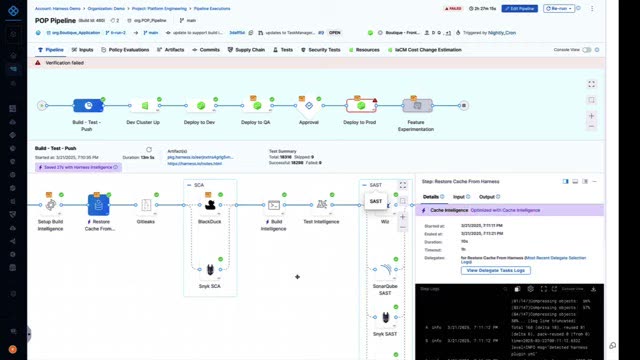The width and height of the screenshot is (640, 360).
Task: Open log settings gear in console
Action: [x=530, y=289]
